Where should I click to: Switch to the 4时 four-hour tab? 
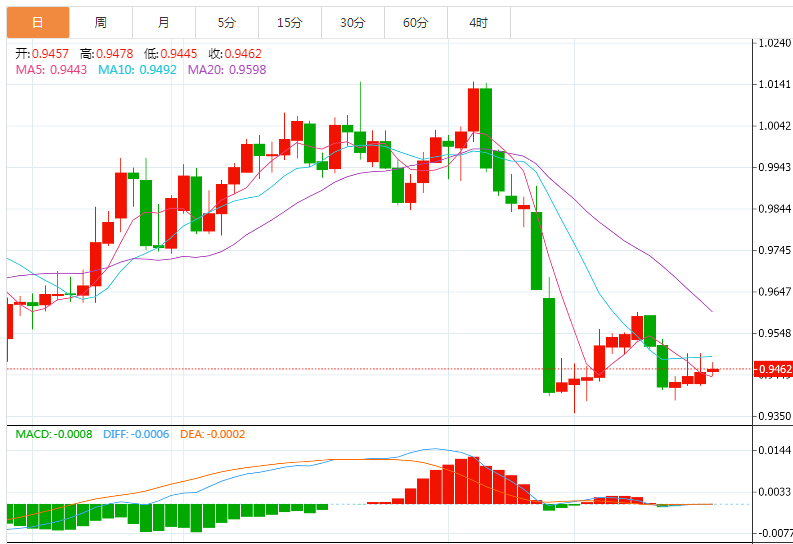coord(478,23)
